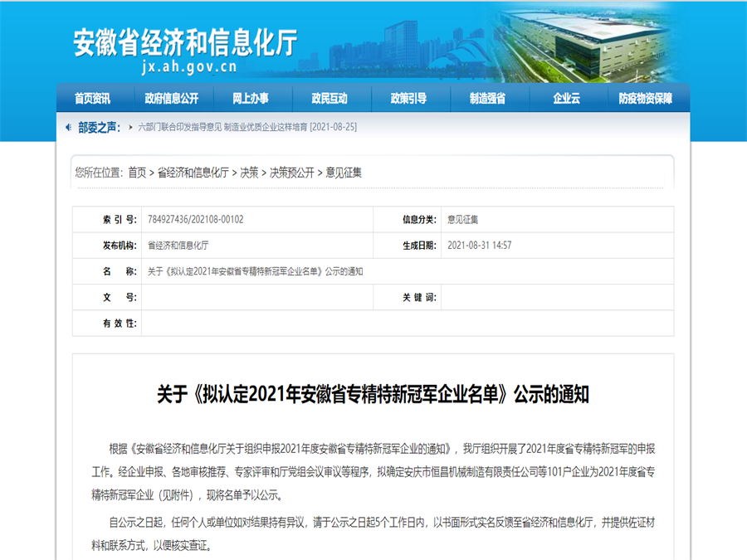Click the article title heading 关于《拟认定2021年...》公示的通知
The width and height of the screenshot is (747, 560).
click(x=373, y=395)
